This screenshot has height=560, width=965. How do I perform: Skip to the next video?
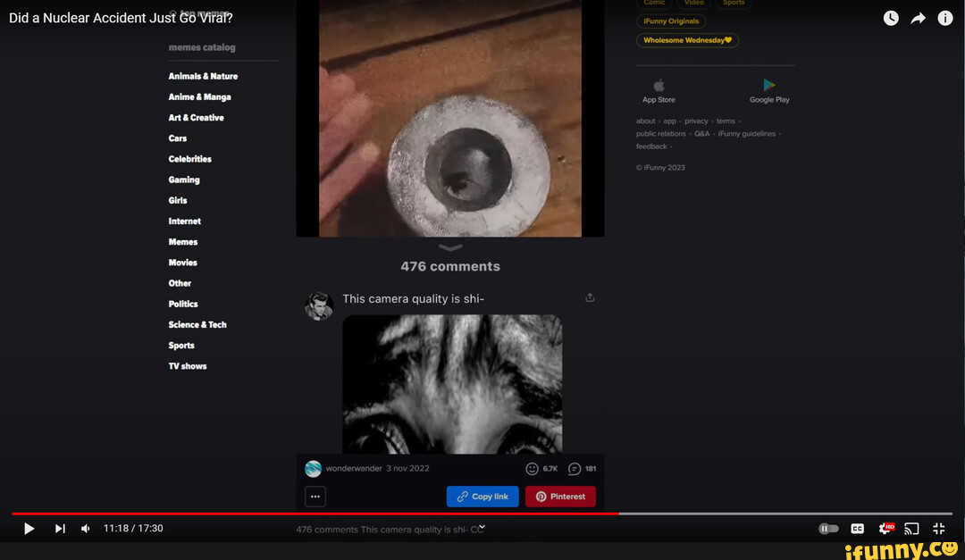click(60, 529)
